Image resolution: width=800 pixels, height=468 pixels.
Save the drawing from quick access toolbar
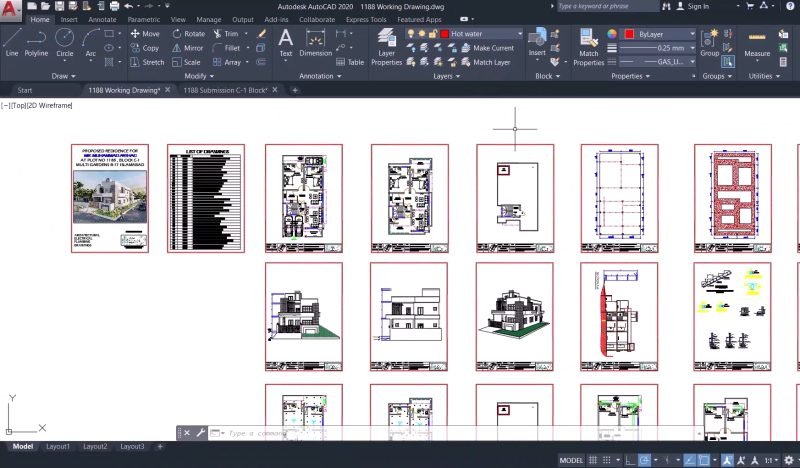tap(59, 6)
